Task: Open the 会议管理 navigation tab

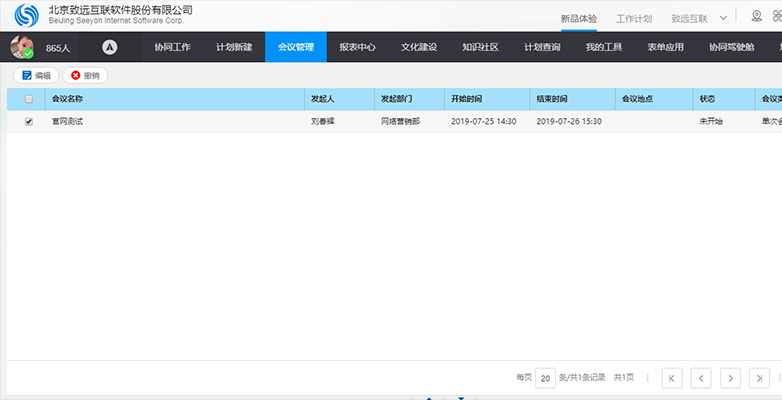Action: pyautogui.click(x=295, y=47)
